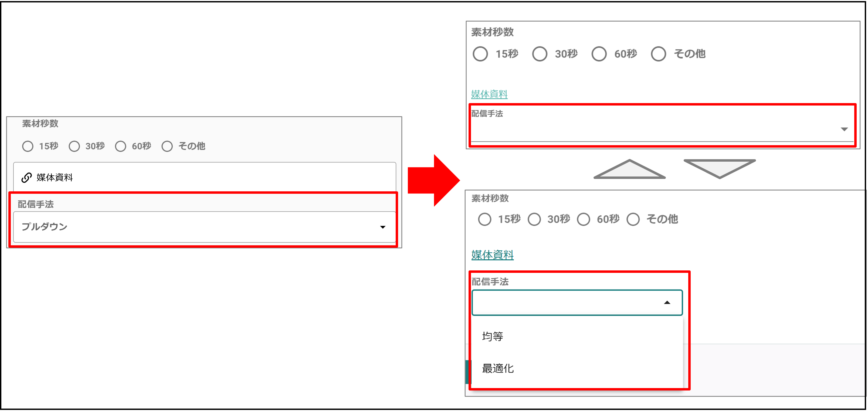Click 素材秒数 label in left panel
868x411 pixels.
(x=40, y=124)
